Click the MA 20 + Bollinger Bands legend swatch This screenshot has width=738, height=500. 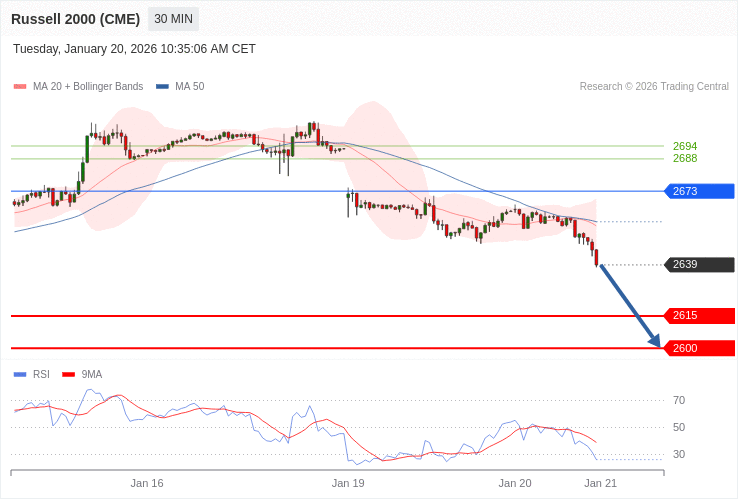click(20, 87)
